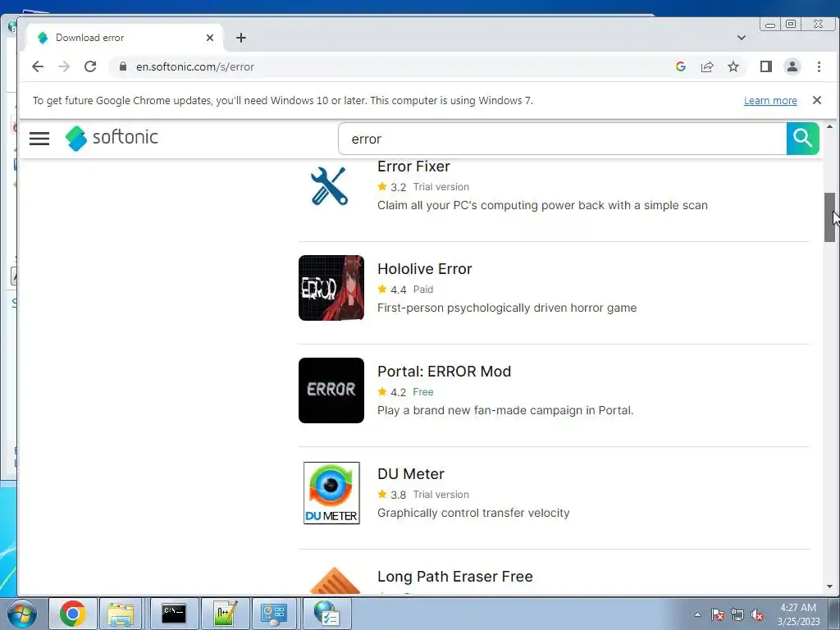Open the Command Prompt taskbar item
The height and width of the screenshot is (630, 840).
click(x=174, y=614)
